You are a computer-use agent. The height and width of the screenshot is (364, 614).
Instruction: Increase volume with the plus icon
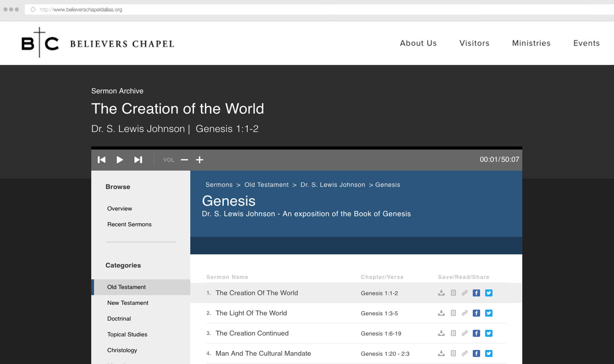(x=200, y=160)
